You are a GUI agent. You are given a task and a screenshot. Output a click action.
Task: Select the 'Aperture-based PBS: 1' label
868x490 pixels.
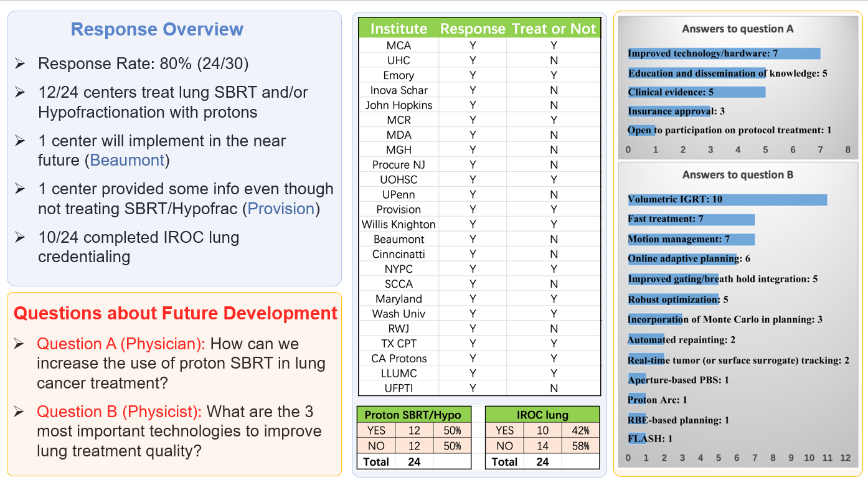click(678, 380)
